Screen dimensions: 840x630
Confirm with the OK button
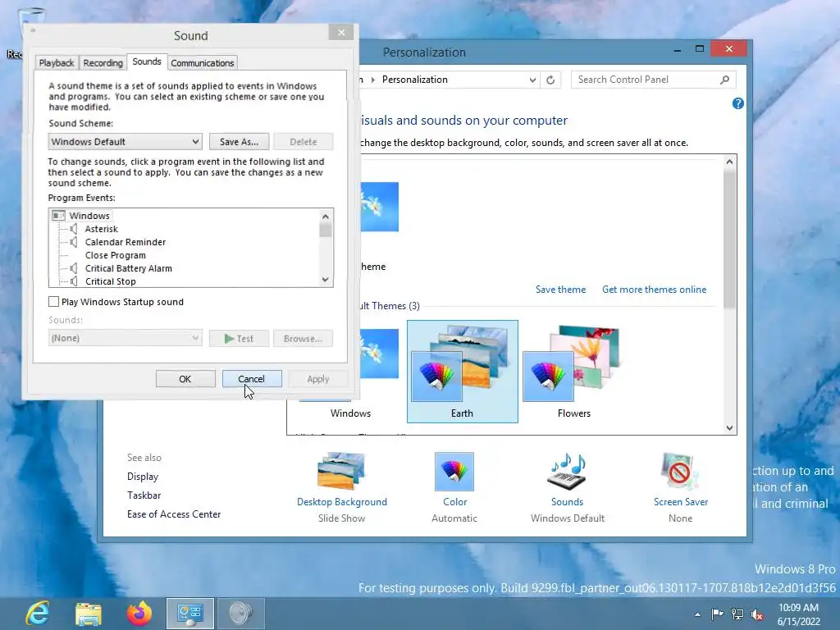click(x=185, y=379)
